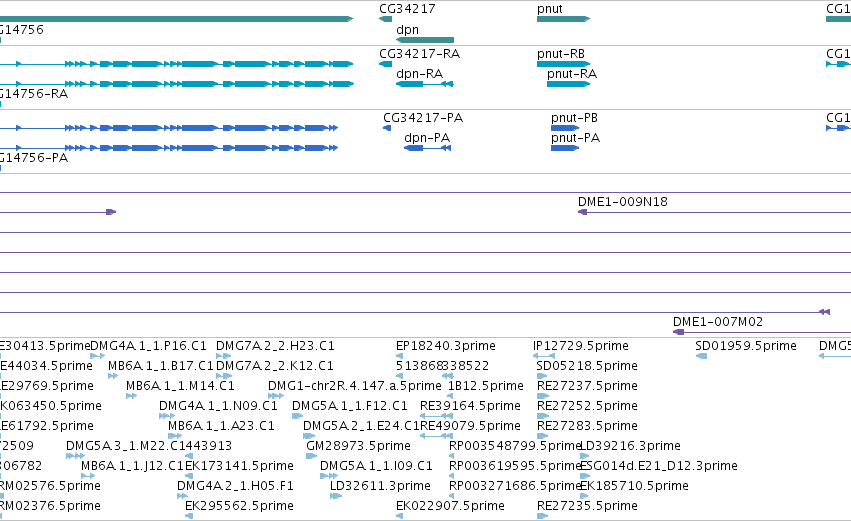Select MB6A.1_1.B17.C1 label

[161, 366]
